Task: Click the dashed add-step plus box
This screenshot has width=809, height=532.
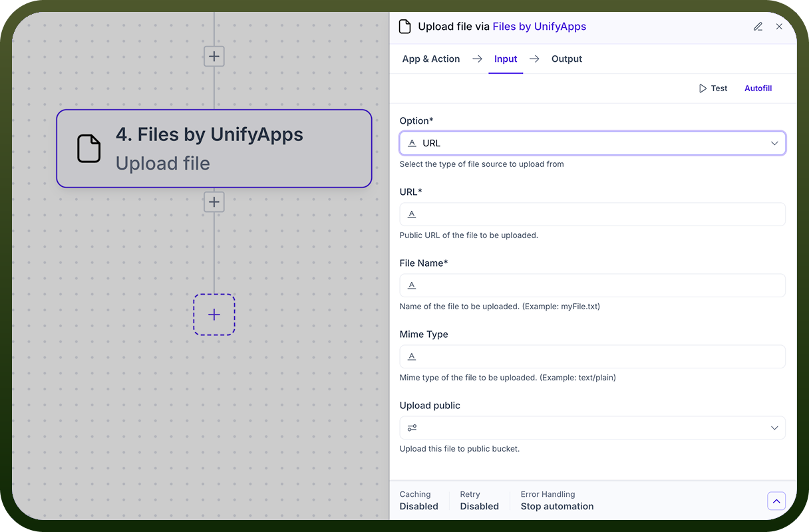Action: tap(214, 315)
